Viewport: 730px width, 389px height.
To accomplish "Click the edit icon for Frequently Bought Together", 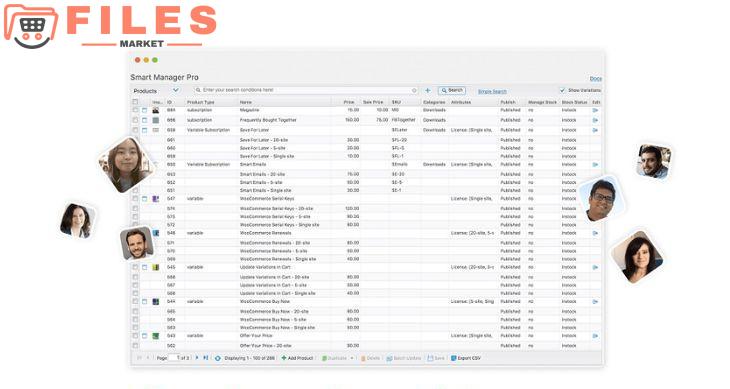I will [x=595, y=120].
